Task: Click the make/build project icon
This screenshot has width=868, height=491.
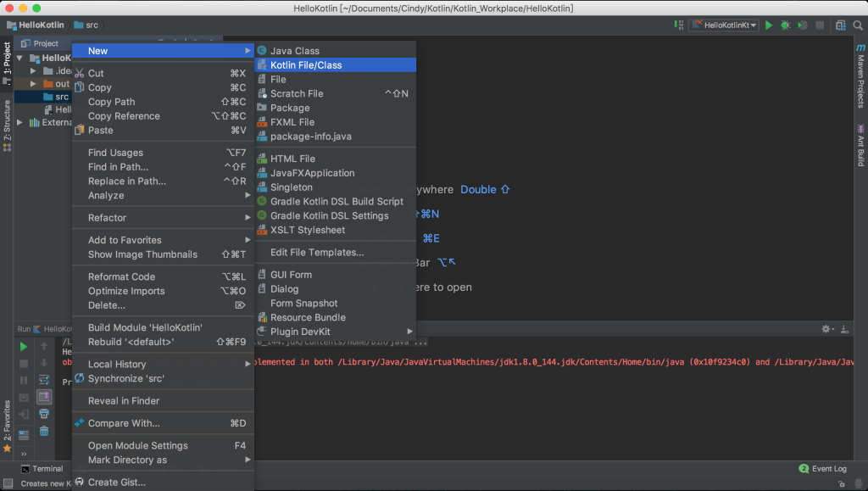Action: click(x=679, y=25)
